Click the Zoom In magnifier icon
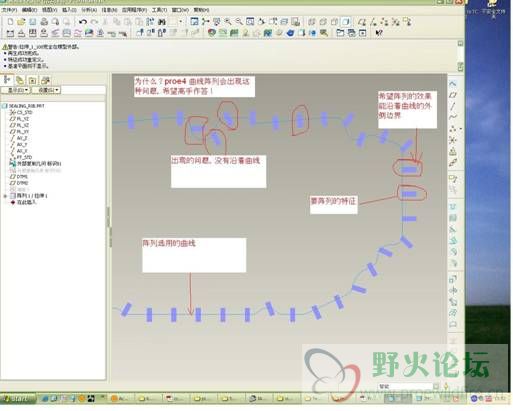The width and height of the screenshot is (513, 411). 228,22
